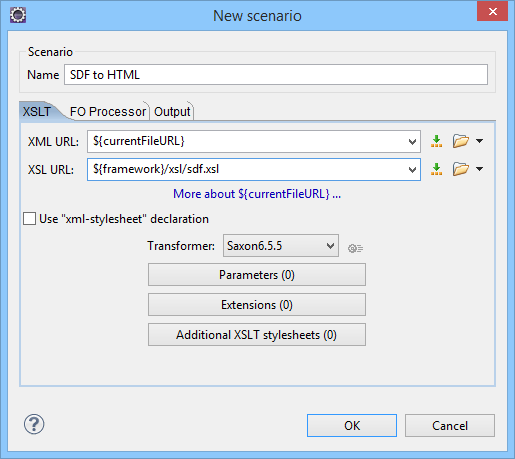Browse for XSL URL file folder icon
515x459 pixels.
coord(461,169)
